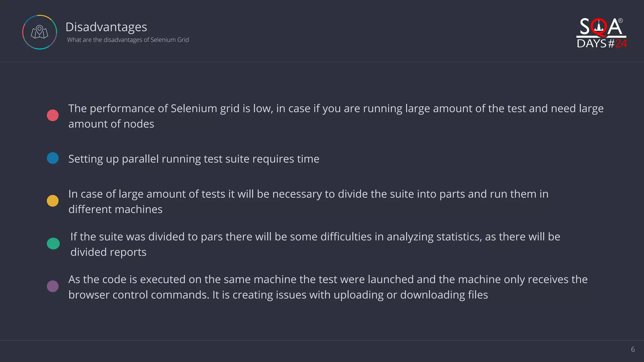This screenshot has height=362, width=644.
Task: Click the 'Setting up parallel running' line
Action: (194, 159)
